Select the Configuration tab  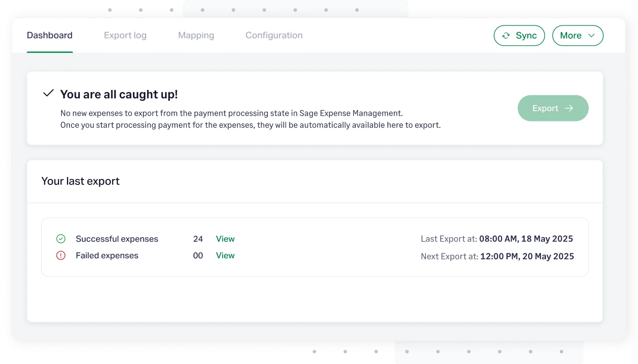pos(274,35)
